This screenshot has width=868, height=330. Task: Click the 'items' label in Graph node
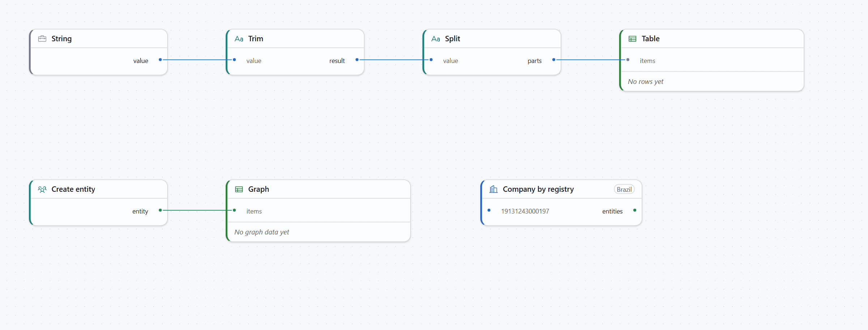pyautogui.click(x=254, y=211)
